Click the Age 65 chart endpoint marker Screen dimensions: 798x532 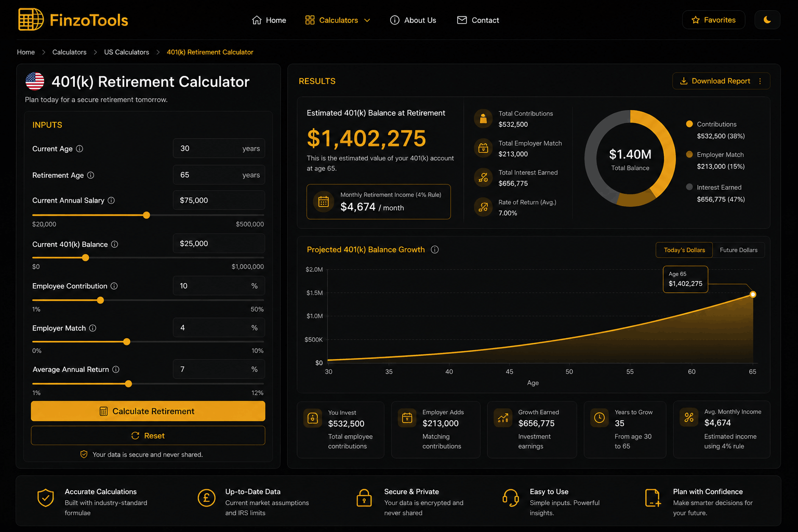coord(753,295)
